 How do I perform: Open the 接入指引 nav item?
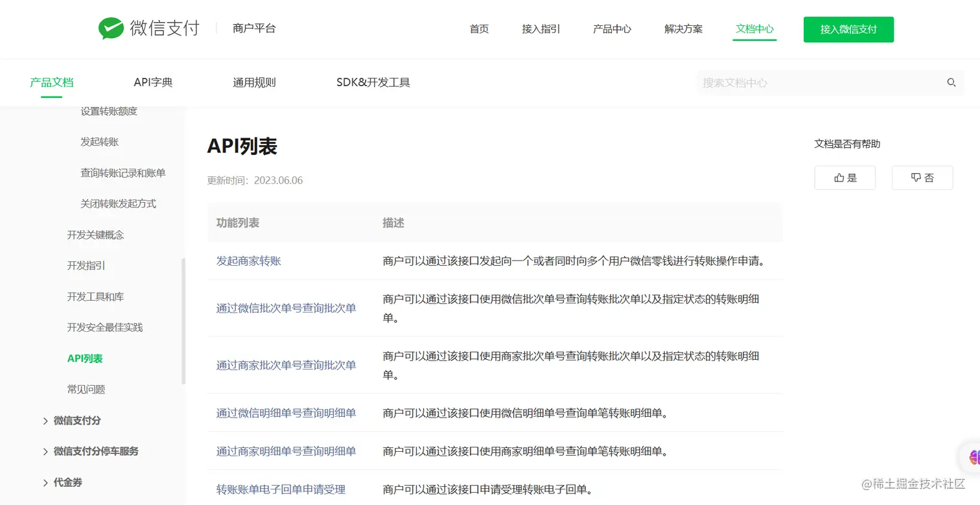(x=541, y=29)
